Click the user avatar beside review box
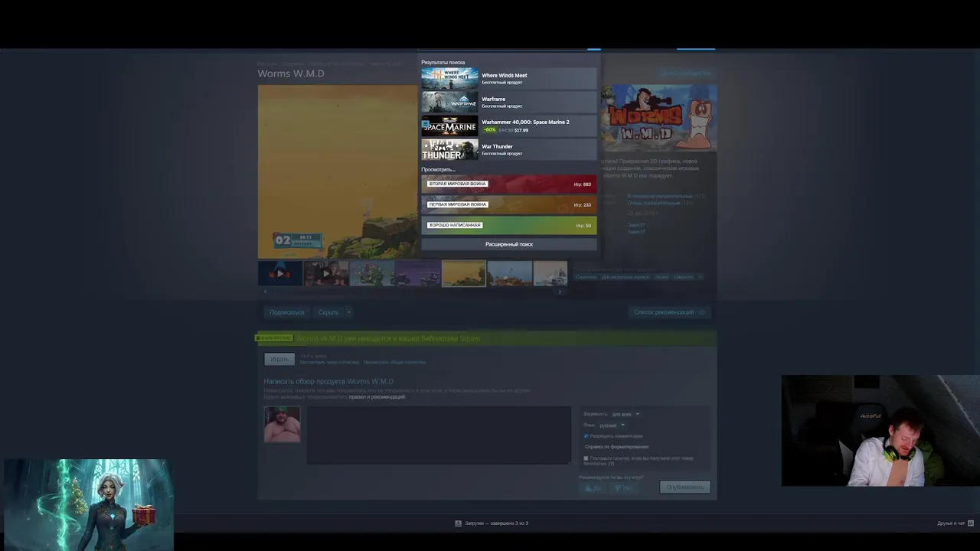This screenshot has height=551, width=980. (283, 424)
